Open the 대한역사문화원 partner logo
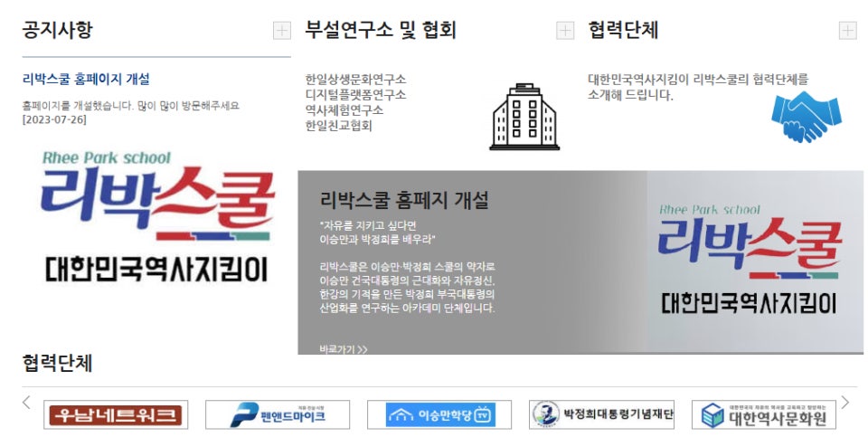 763,415
